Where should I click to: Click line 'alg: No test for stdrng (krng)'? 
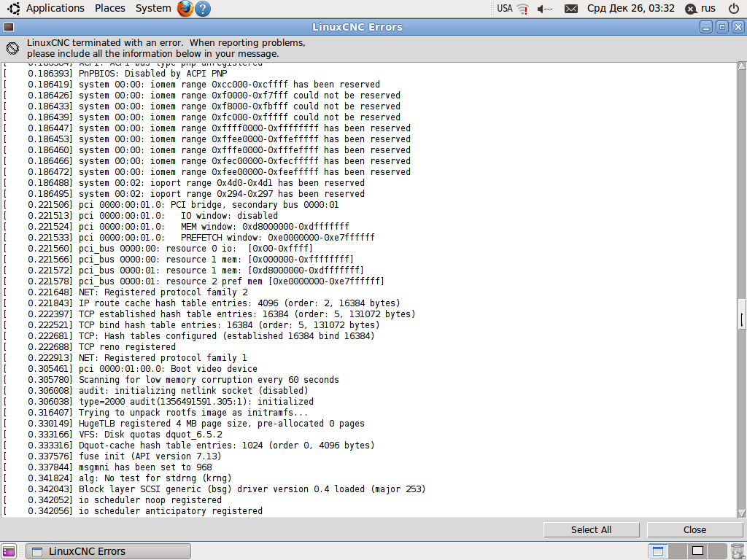click(155, 478)
